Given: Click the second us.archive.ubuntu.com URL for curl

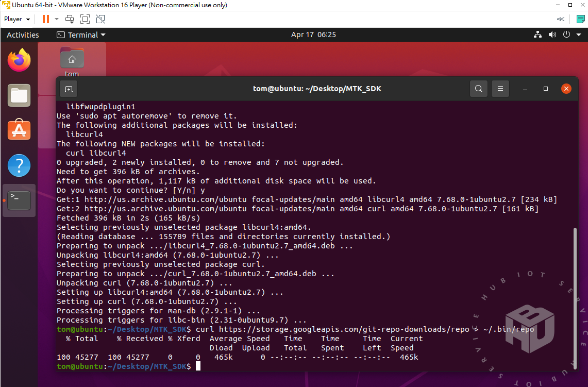Looking at the screenshot, I should point(165,209).
